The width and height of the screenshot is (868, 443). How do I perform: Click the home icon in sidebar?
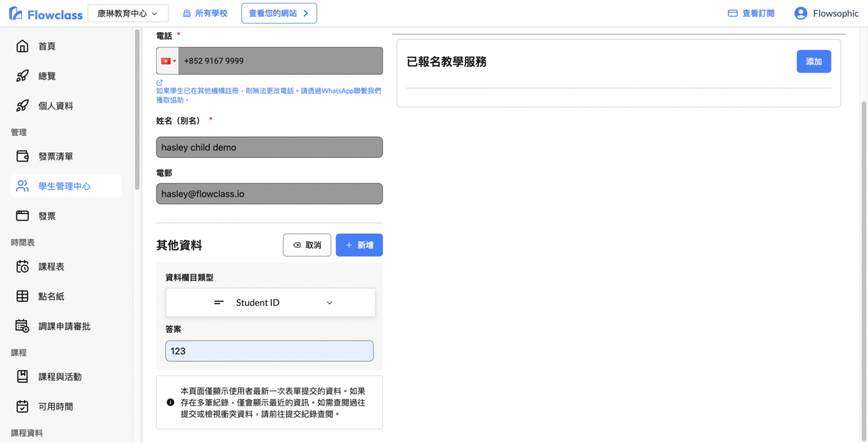[x=22, y=46]
